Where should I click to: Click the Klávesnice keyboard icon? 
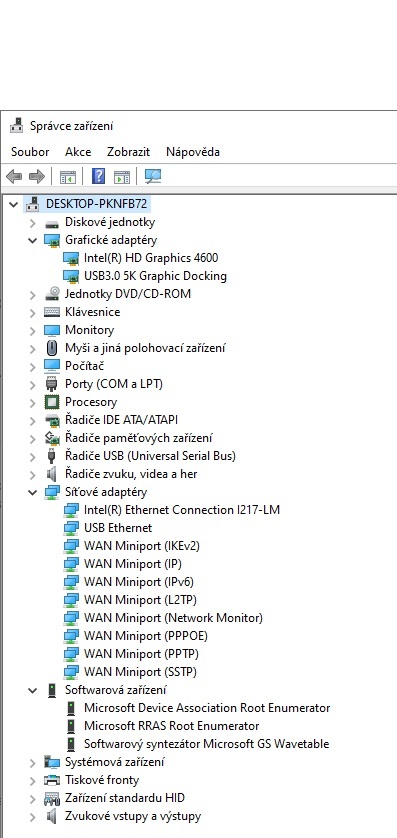pyautogui.click(x=52, y=312)
